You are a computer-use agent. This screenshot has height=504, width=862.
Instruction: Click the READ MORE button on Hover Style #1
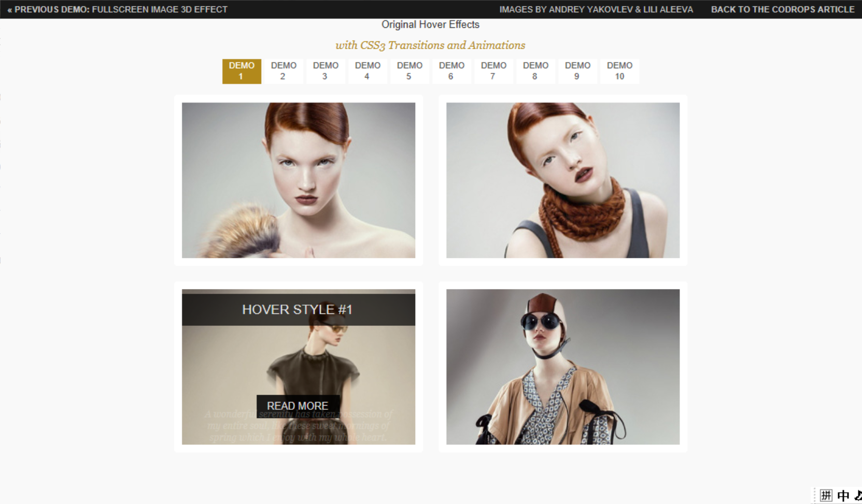(x=298, y=406)
